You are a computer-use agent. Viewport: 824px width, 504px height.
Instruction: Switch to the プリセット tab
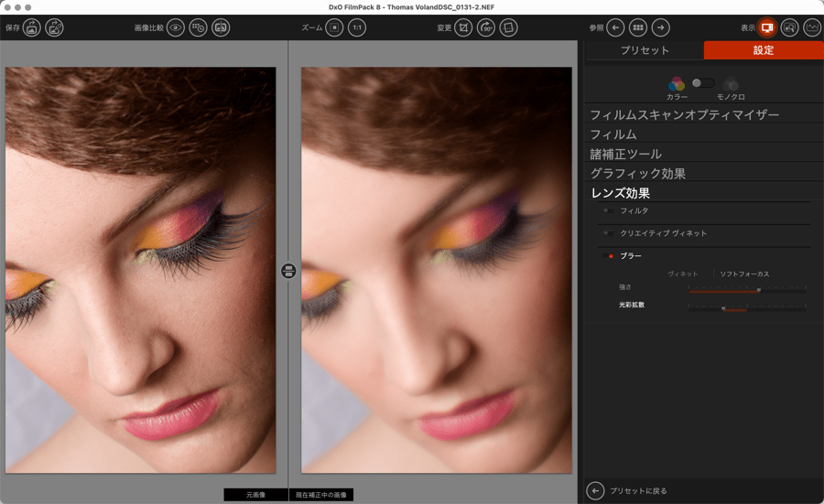(645, 50)
